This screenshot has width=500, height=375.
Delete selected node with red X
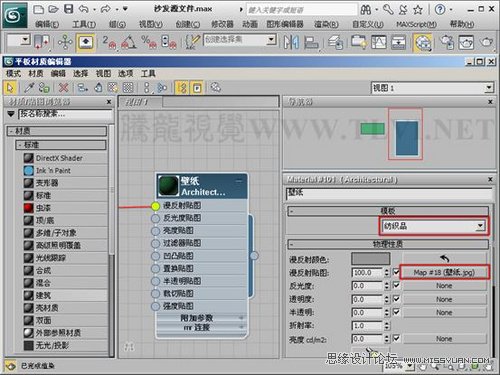[63, 88]
